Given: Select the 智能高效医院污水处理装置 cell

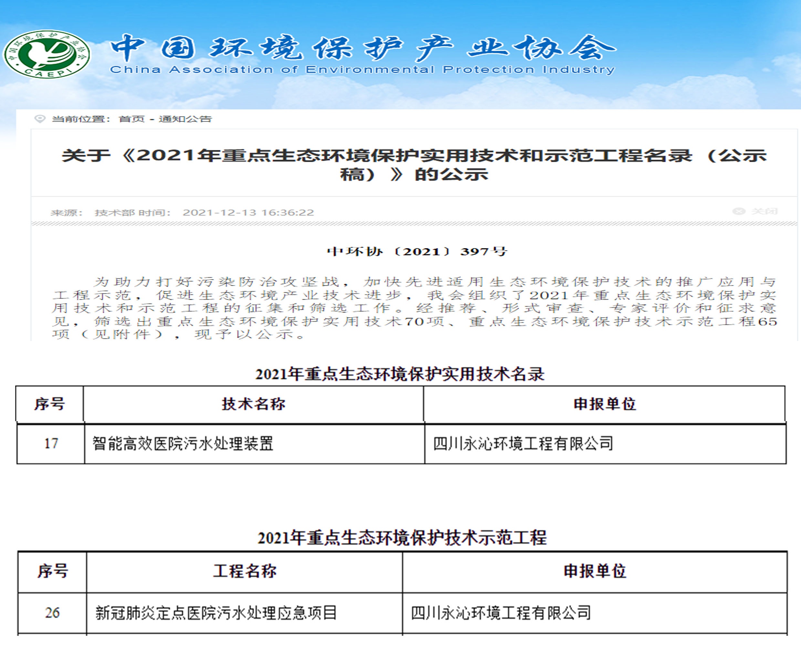Looking at the screenshot, I should click(x=183, y=444).
